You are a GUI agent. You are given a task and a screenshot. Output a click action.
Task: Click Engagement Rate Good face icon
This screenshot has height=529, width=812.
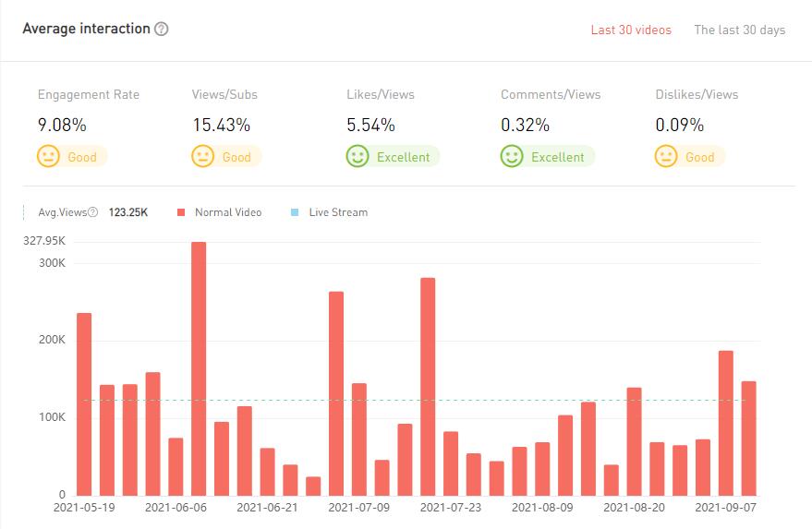coord(49,156)
